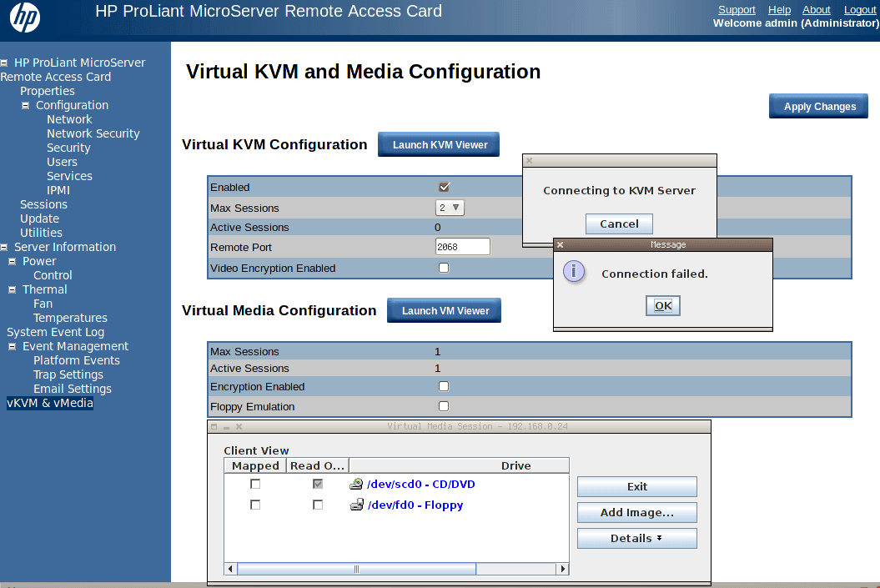Go to Security settings
Screen dimensions: 880x588
pyautogui.click(x=68, y=148)
